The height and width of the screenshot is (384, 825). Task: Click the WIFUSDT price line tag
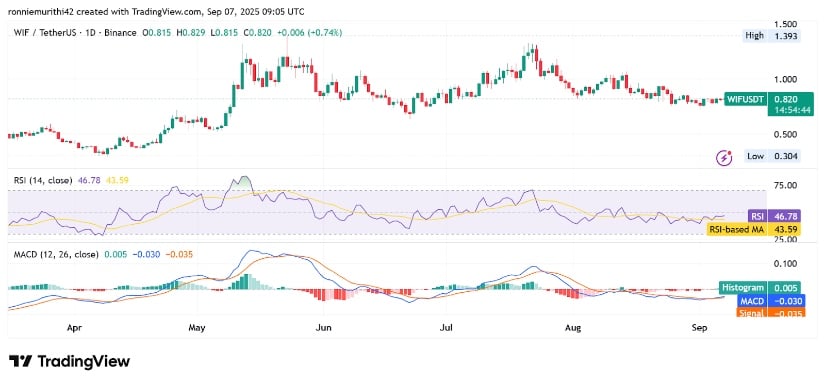[745, 98]
